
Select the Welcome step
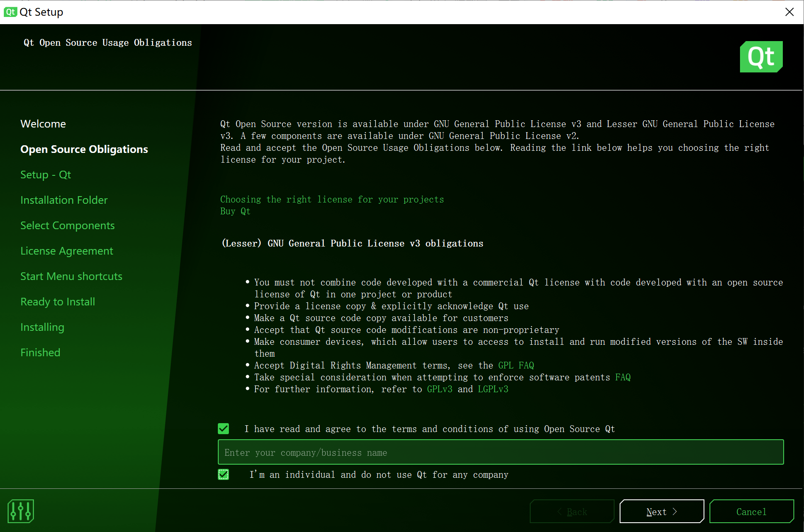tap(43, 124)
